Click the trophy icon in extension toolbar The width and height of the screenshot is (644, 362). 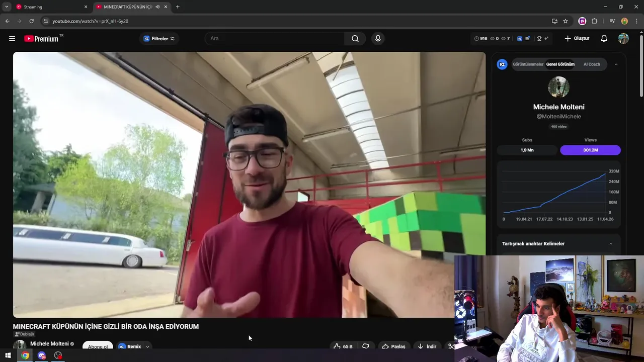pos(539,39)
